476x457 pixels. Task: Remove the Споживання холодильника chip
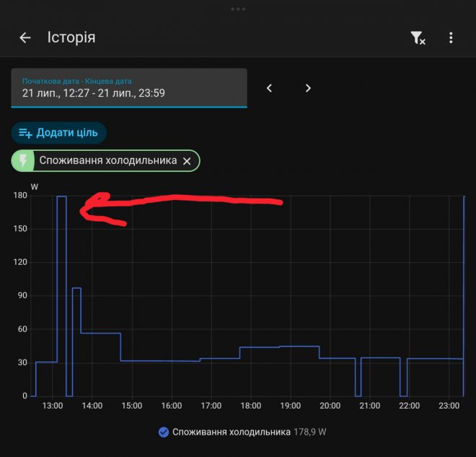(187, 161)
